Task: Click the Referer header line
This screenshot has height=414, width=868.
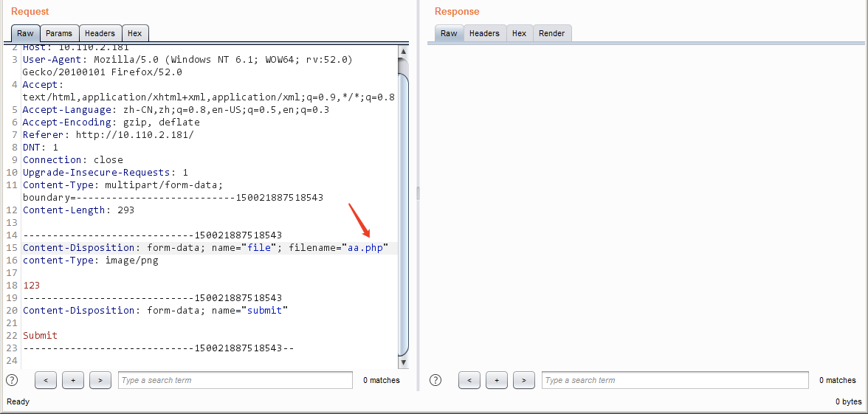Action: 108,134
